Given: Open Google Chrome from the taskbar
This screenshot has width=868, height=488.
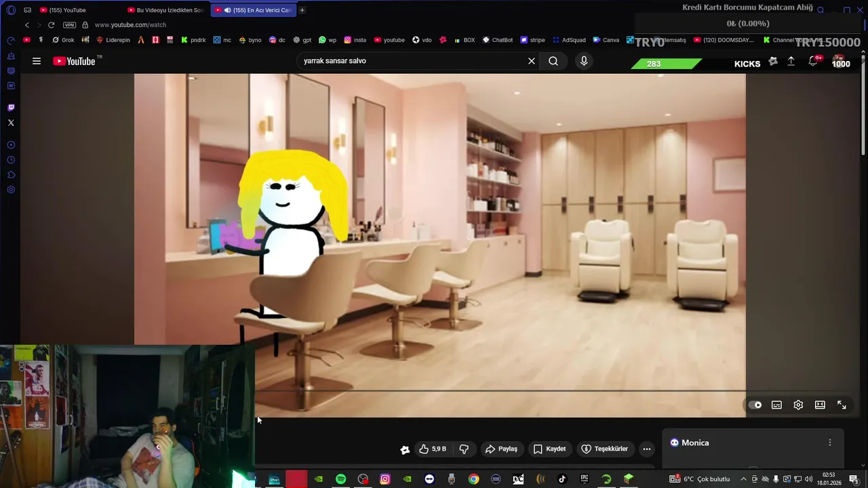Looking at the screenshot, I should point(473,479).
